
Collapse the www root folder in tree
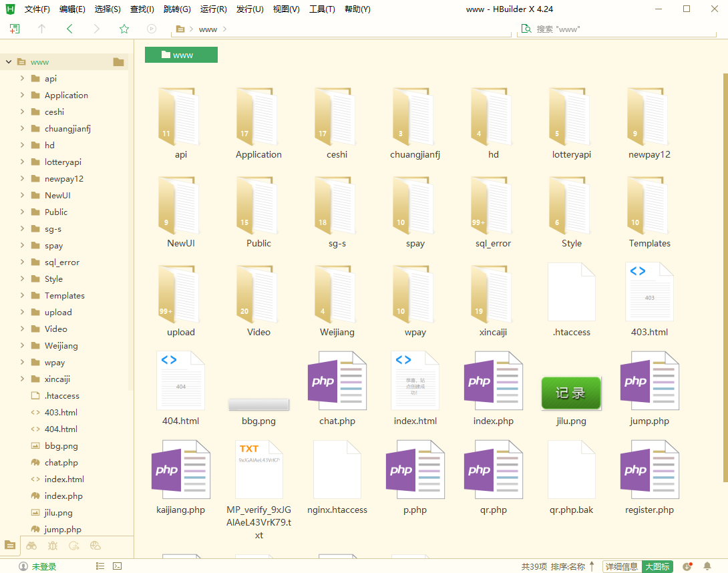point(9,62)
